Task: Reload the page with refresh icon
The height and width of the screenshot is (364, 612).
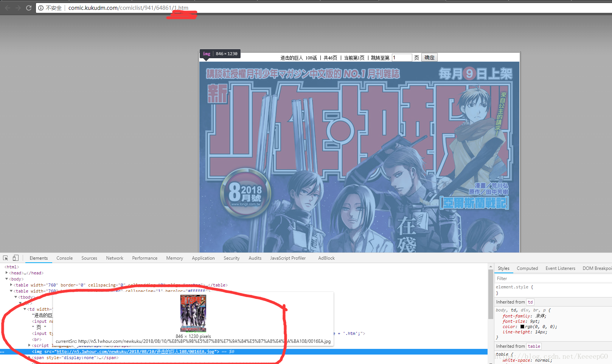Action: [x=28, y=8]
